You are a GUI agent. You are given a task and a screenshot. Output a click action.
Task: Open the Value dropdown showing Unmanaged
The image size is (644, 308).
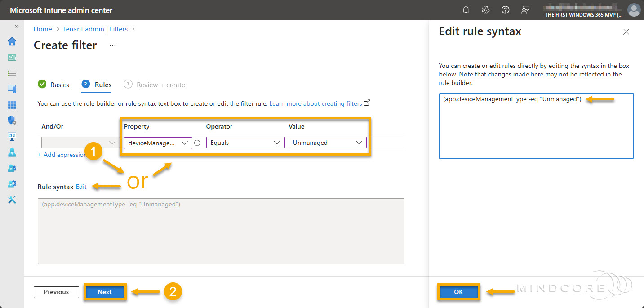tap(328, 143)
